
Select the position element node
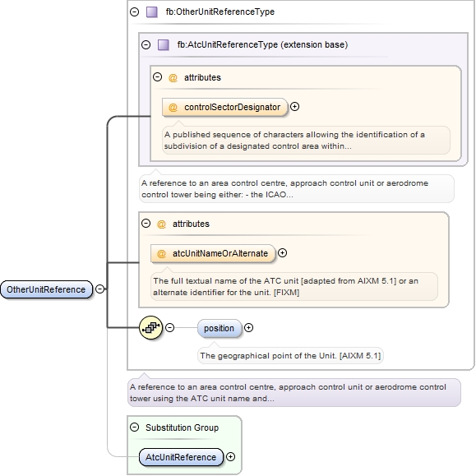tap(220, 328)
